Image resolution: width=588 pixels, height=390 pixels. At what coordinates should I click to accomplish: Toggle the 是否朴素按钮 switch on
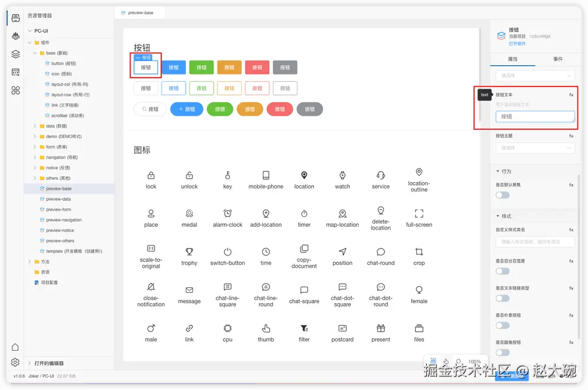tap(503, 326)
